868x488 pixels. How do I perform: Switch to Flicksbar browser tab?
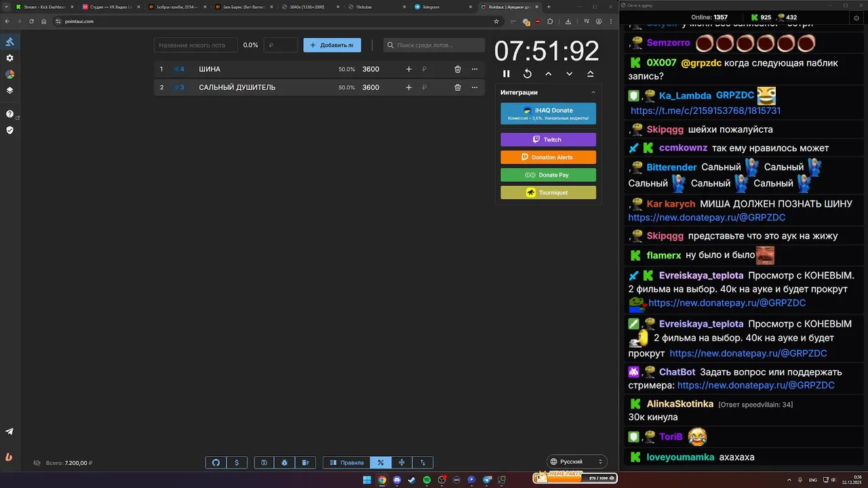[x=376, y=7]
